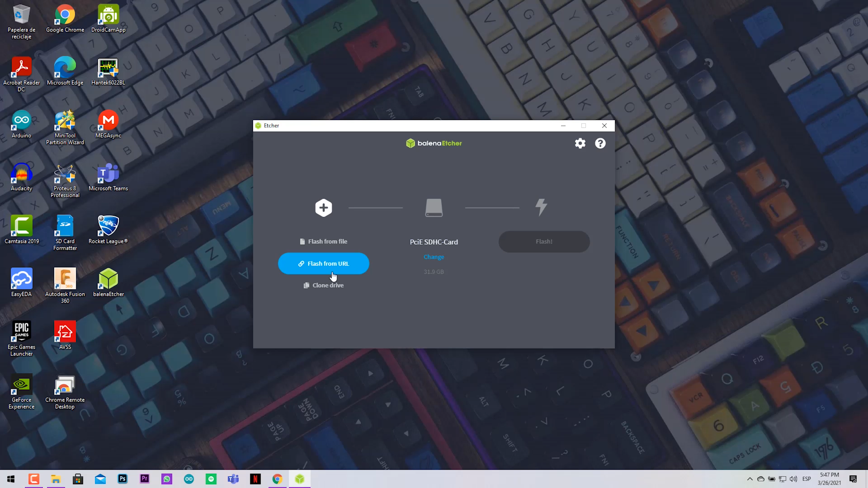Open Microsoft Teams from the taskbar
This screenshot has height=488, width=868.
[x=233, y=479]
